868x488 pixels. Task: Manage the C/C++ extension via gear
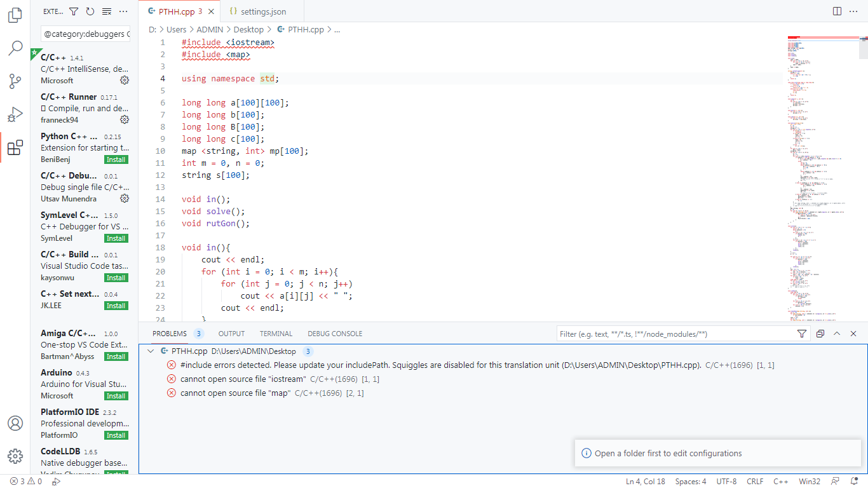pos(125,80)
